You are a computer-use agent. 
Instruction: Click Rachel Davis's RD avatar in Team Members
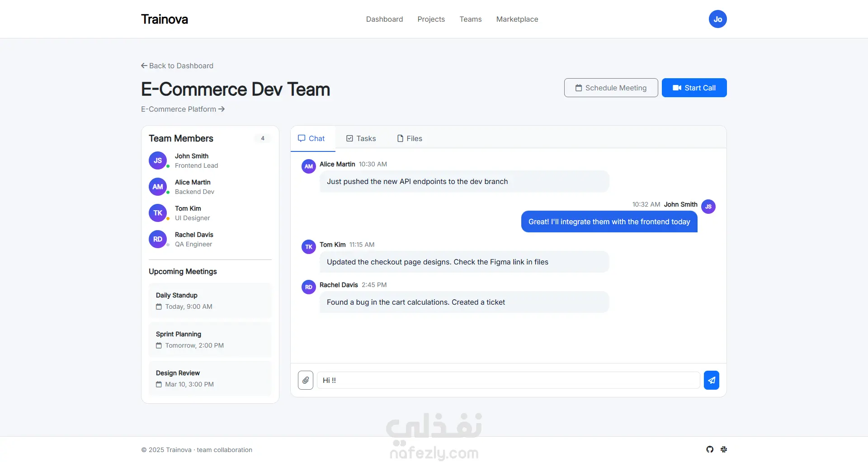[158, 239]
